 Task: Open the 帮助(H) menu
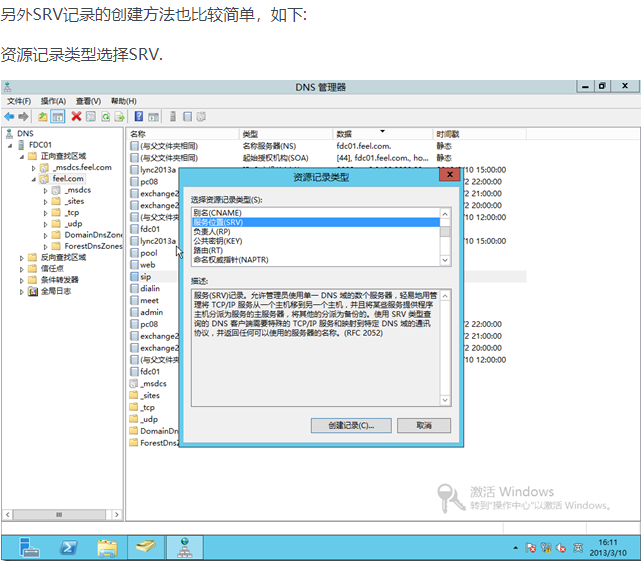coord(124,101)
